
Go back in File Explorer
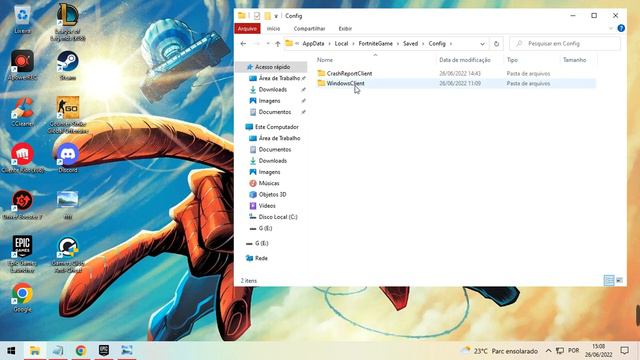(243, 44)
